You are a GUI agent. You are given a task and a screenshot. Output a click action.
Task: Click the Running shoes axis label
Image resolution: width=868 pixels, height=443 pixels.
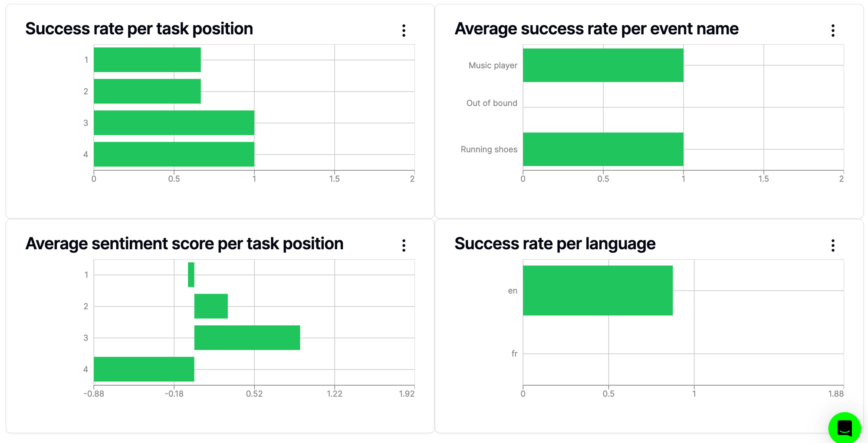(x=489, y=149)
